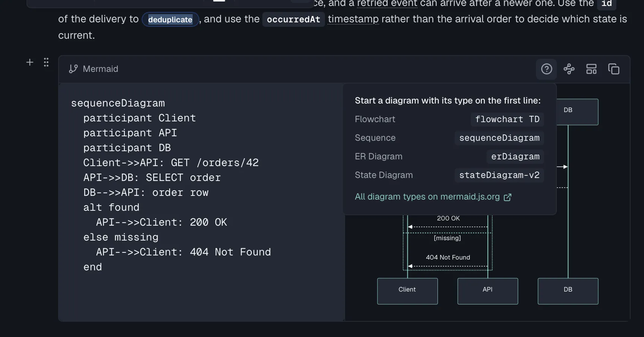Click the bottom DB participant box
The width and height of the screenshot is (644, 337).
pyautogui.click(x=568, y=291)
